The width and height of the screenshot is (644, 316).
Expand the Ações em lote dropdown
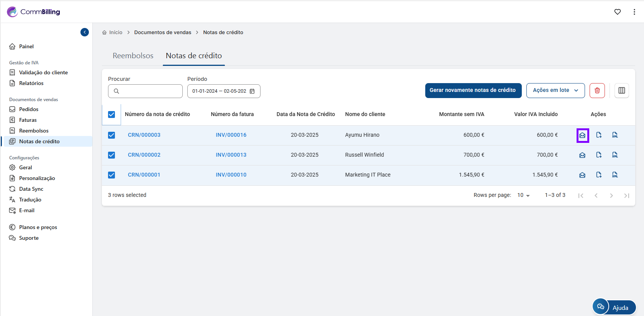tap(555, 90)
